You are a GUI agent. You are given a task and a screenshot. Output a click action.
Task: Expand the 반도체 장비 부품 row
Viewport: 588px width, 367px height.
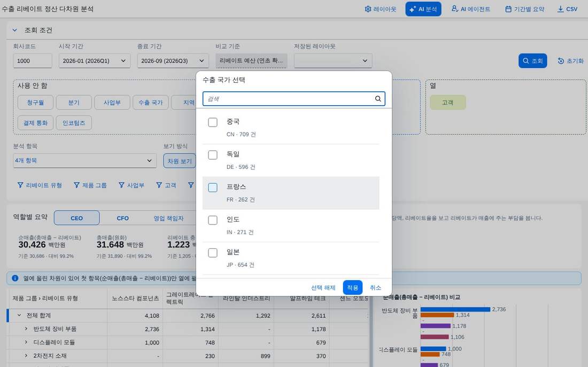26,329
